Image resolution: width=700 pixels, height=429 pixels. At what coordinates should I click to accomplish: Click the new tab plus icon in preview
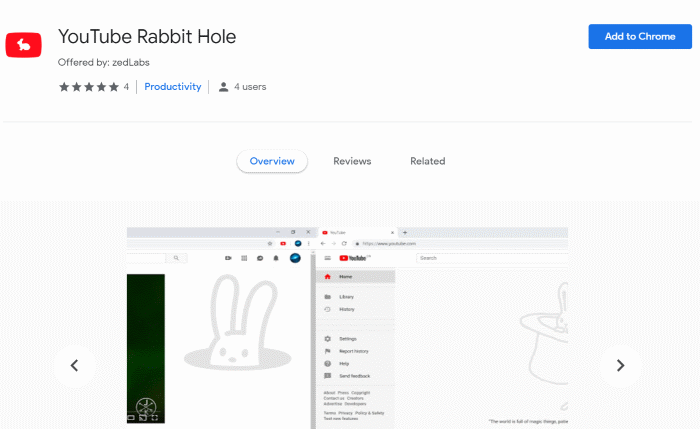point(405,233)
